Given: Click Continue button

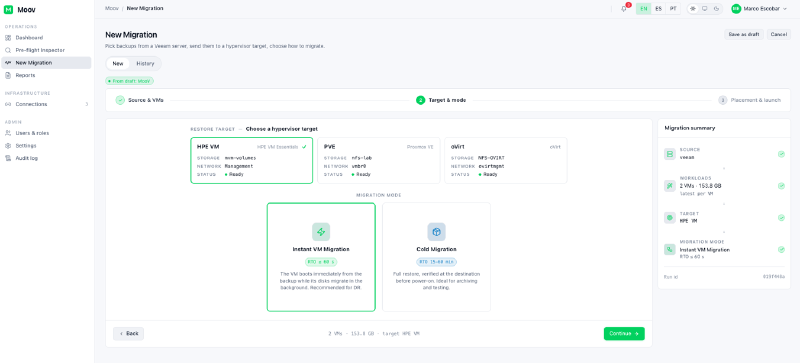Looking at the screenshot, I should click(624, 333).
